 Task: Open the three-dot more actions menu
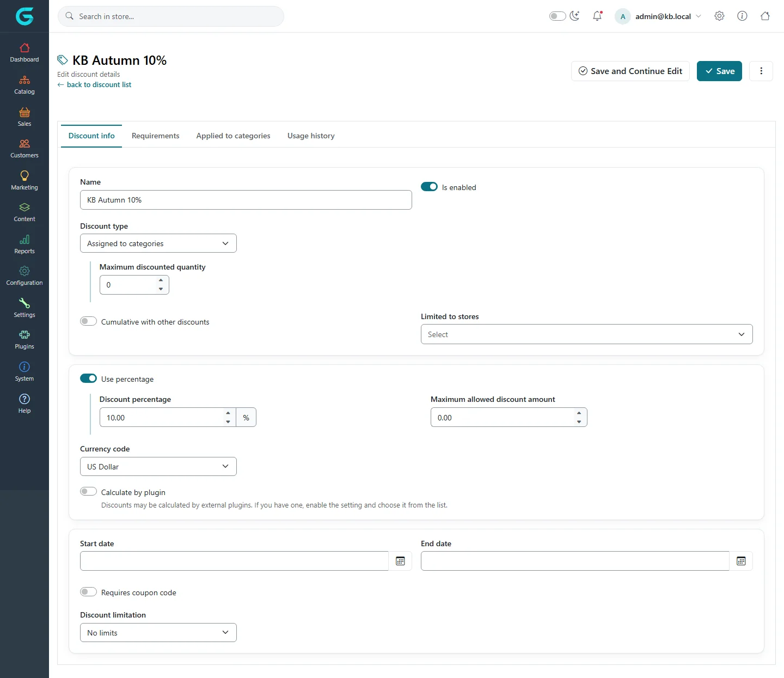(761, 71)
